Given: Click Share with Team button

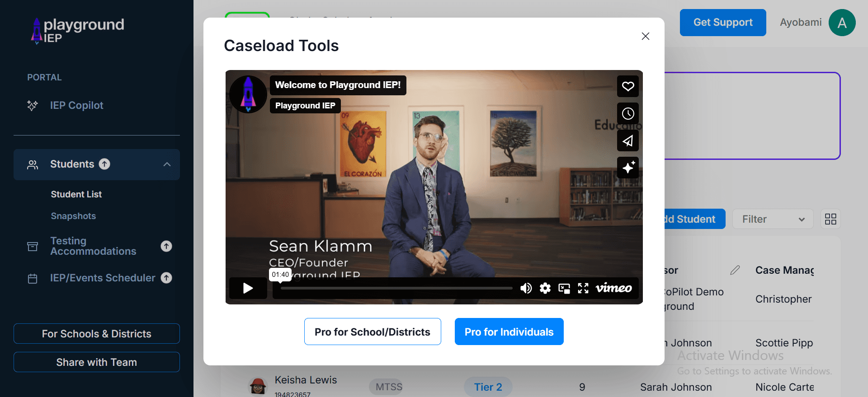Looking at the screenshot, I should click(97, 362).
